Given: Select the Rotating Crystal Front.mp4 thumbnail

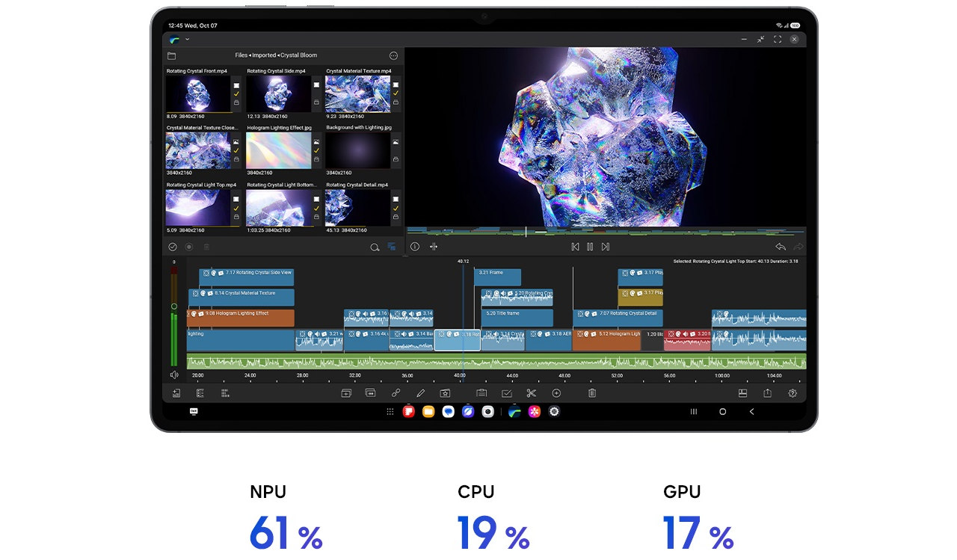Looking at the screenshot, I should 198,93.
